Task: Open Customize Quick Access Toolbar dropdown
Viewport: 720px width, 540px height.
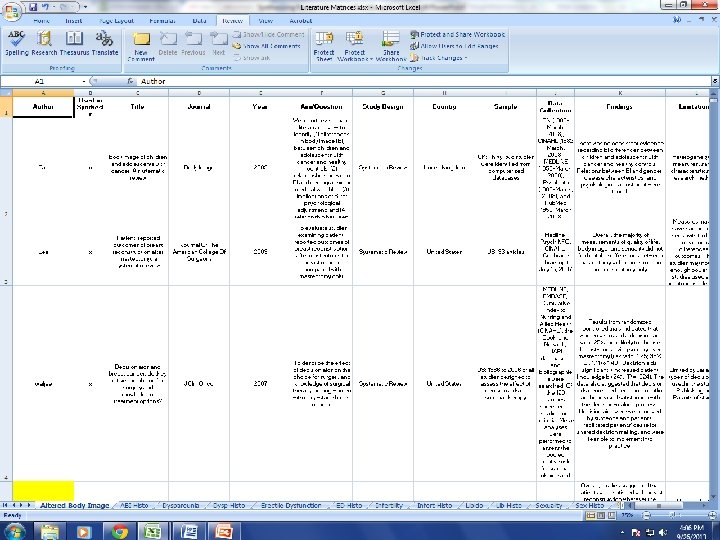Action: coord(85,7)
